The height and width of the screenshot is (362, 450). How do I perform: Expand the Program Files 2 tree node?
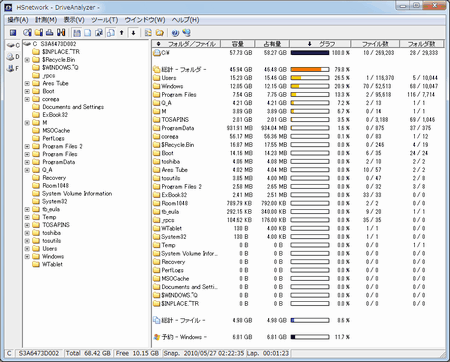coord(27,146)
